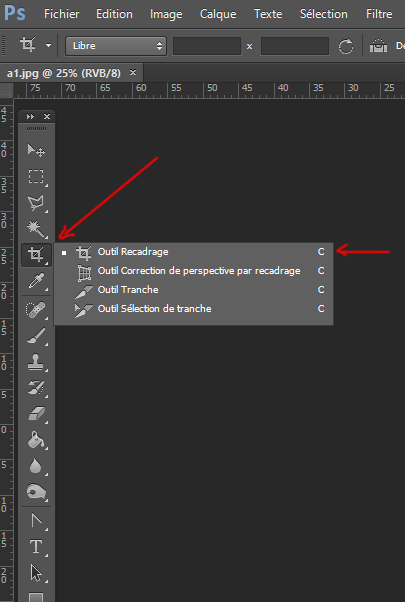The height and width of the screenshot is (602, 405).
Task: Click the rotate crop orientation icon
Action: (x=345, y=46)
